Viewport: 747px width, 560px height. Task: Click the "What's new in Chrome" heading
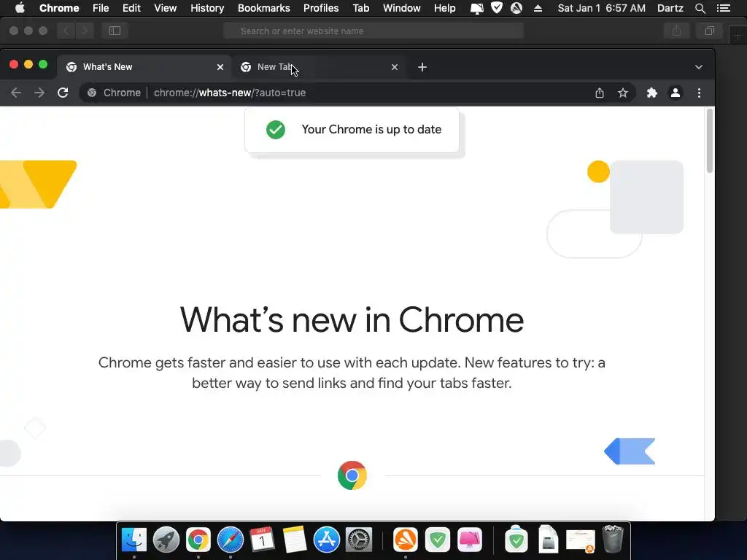click(x=352, y=319)
